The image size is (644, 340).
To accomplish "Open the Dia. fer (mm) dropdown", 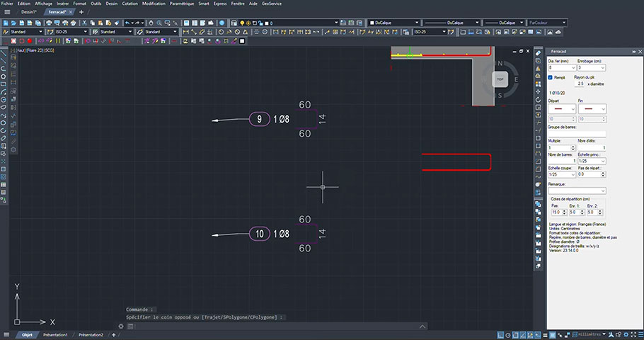I will [x=561, y=67].
